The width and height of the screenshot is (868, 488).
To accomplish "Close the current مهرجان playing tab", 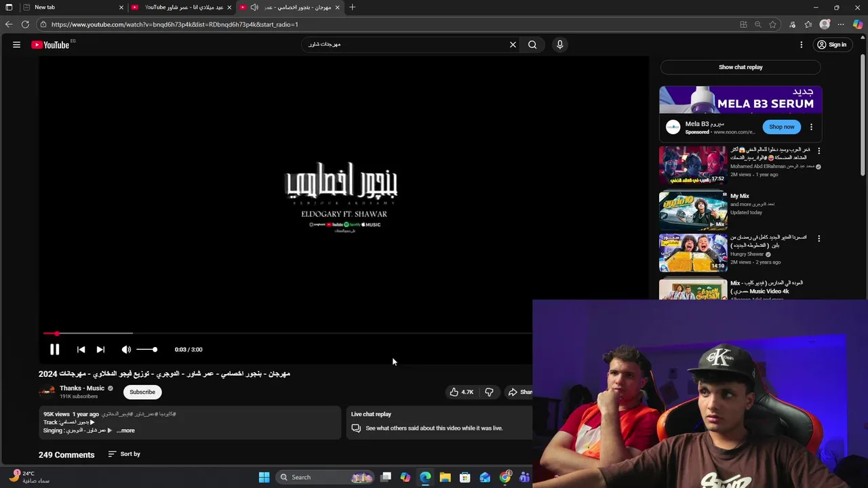I will (337, 7).
